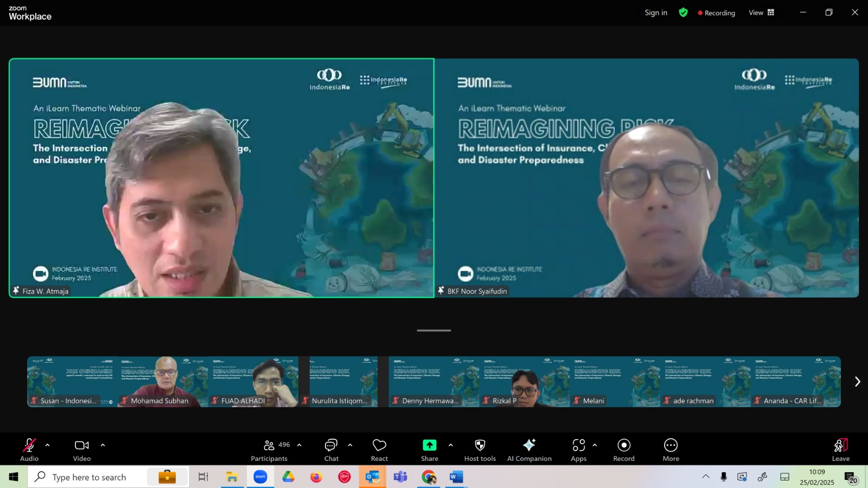This screenshot has width=868, height=488.
Task: Start recording with the Record button
Action: click(624, 450)
